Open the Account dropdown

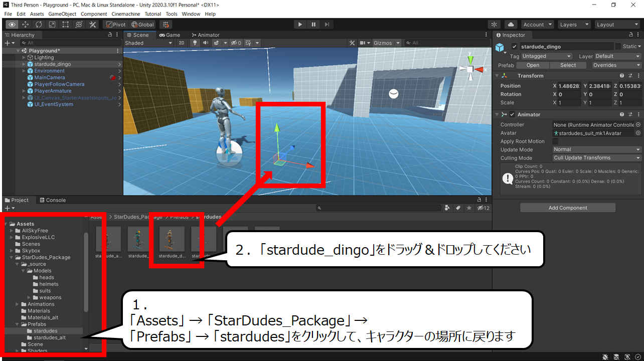click(x=537, y=25)
